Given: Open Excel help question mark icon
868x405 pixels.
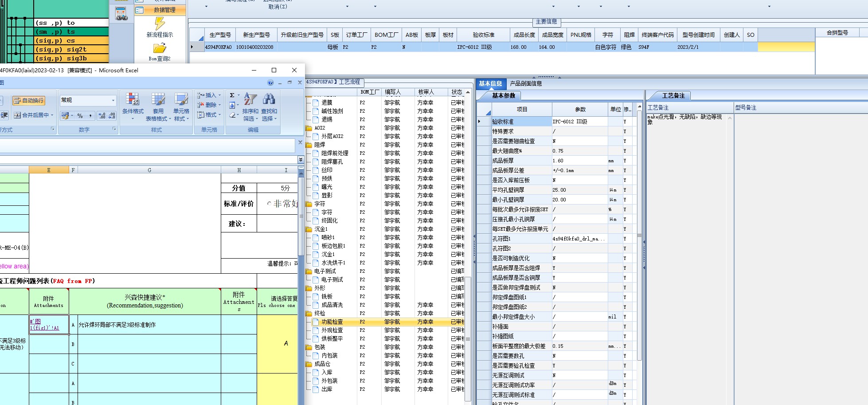Looking at the screenshot, I should pos(270,83).
